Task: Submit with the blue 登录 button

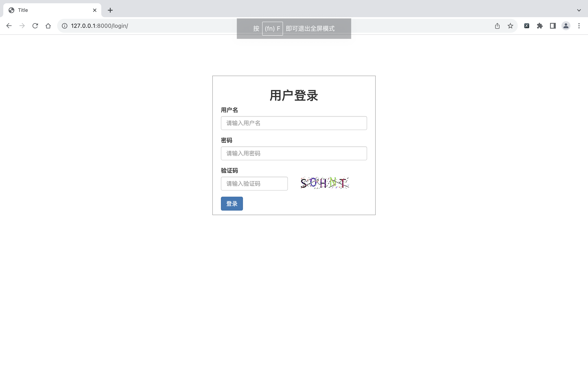Action: click(x=232, y=203)
